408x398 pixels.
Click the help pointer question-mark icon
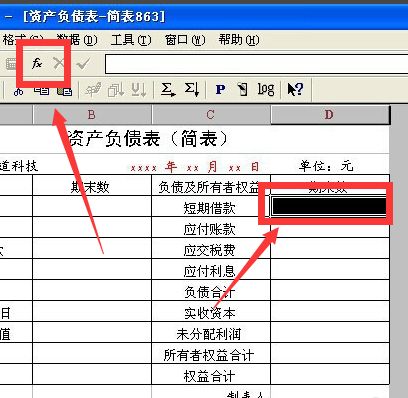[295, 89]
